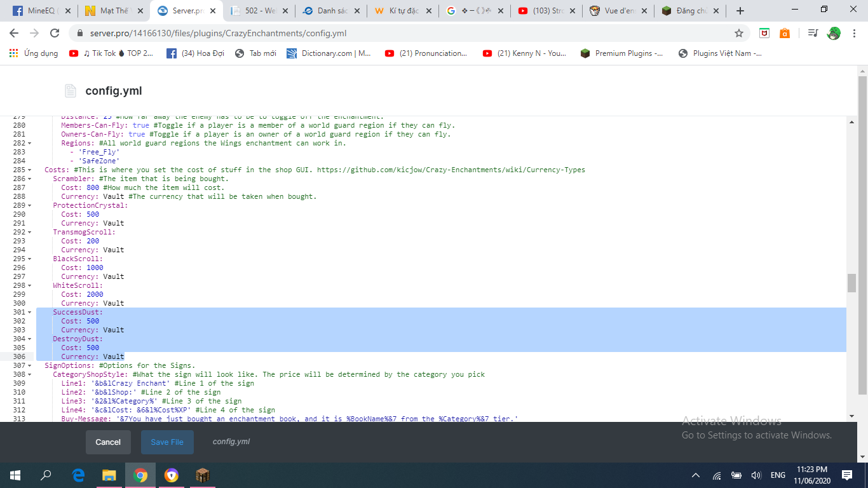Click the Chrome taskbar icon

pos(140,475)
